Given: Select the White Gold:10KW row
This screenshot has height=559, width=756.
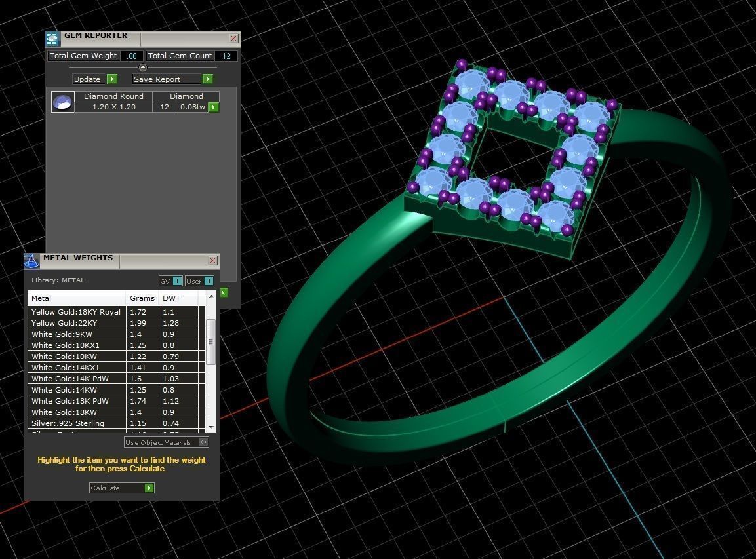Looking at the screenshot, I should [116, 356].
